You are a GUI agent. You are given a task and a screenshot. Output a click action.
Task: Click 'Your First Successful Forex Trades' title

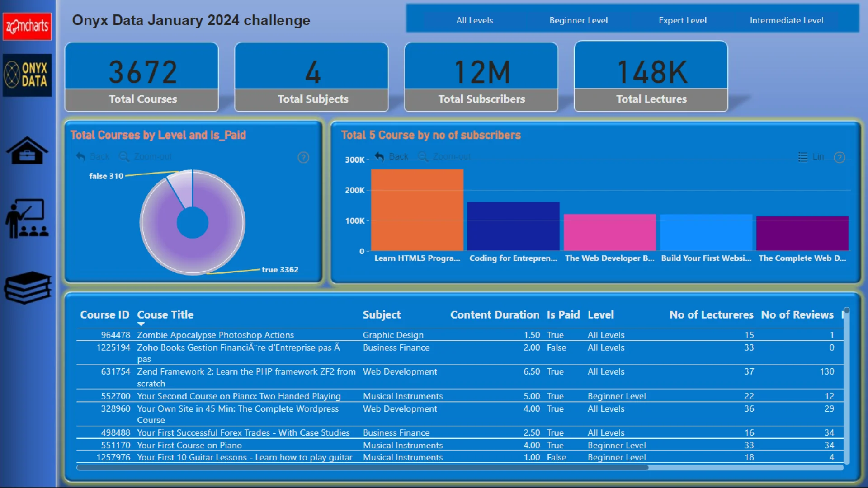pos(243,432)
